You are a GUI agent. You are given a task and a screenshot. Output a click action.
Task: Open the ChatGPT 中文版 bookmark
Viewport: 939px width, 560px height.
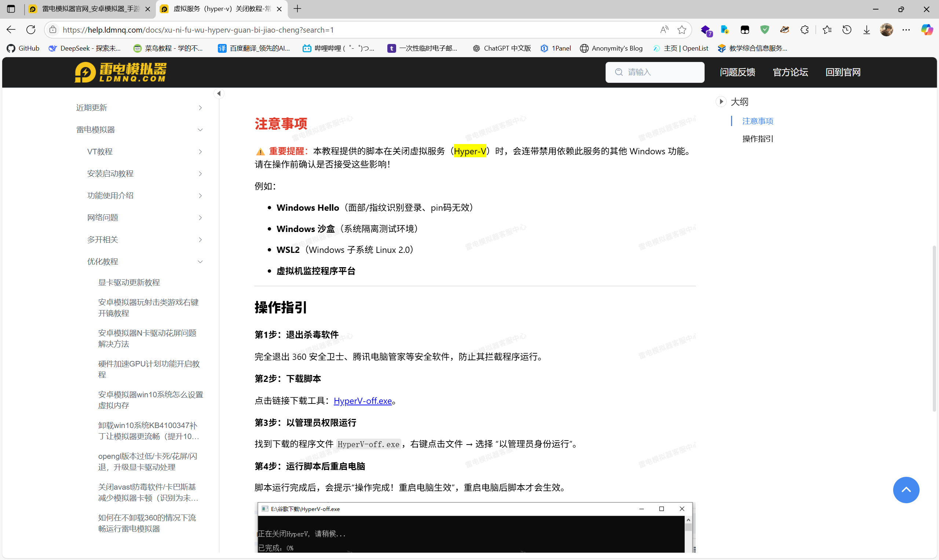coord(502,48)
